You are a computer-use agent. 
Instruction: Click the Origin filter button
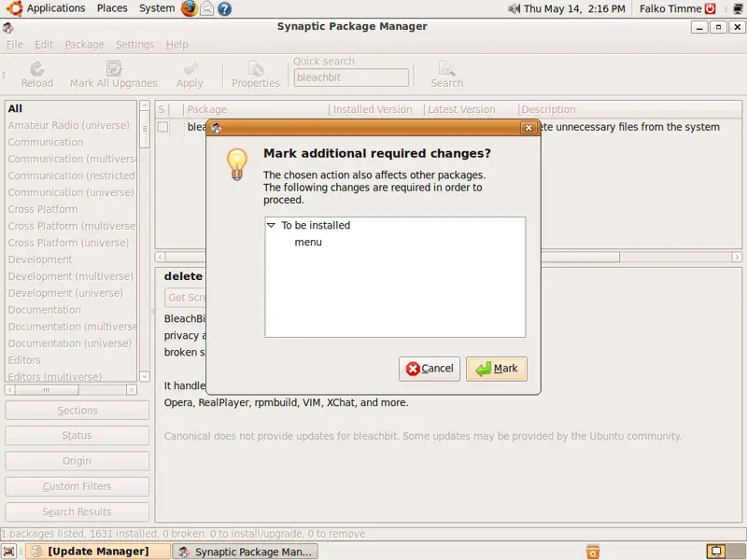coord(77,461)
